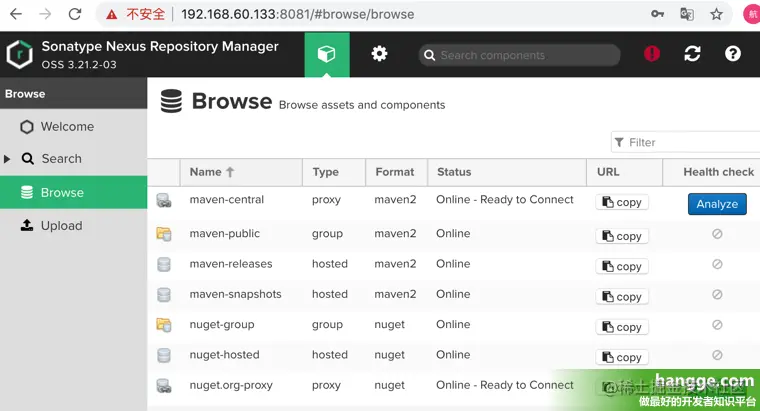Viewport: 760px width, 411px height.
Task: Copy the URL of nuget-hosted
Action: click(622, 357)
